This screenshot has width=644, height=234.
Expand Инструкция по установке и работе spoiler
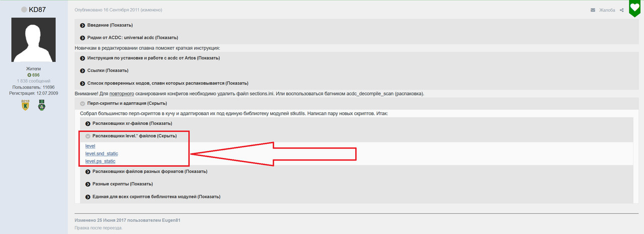tap(149, 58)
